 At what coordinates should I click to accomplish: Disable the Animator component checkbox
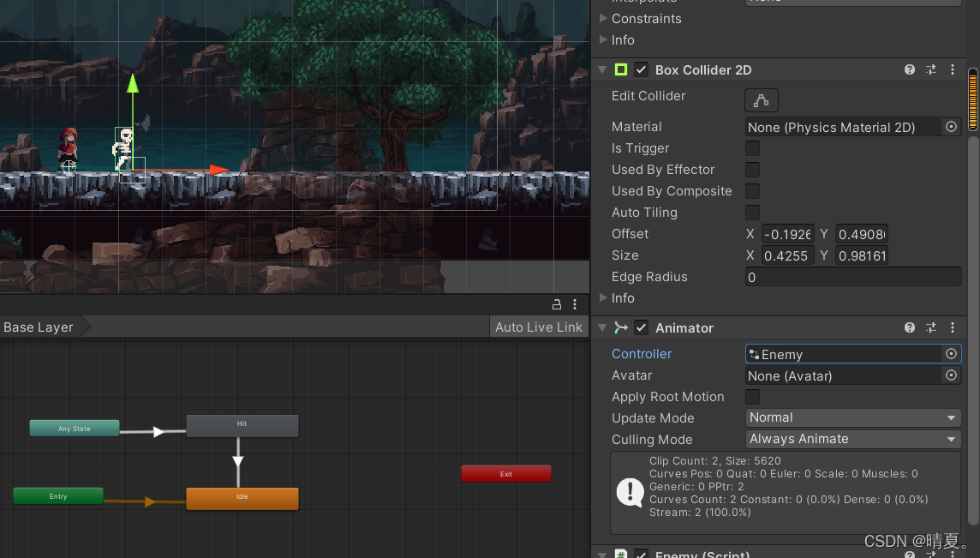(642, 327)
